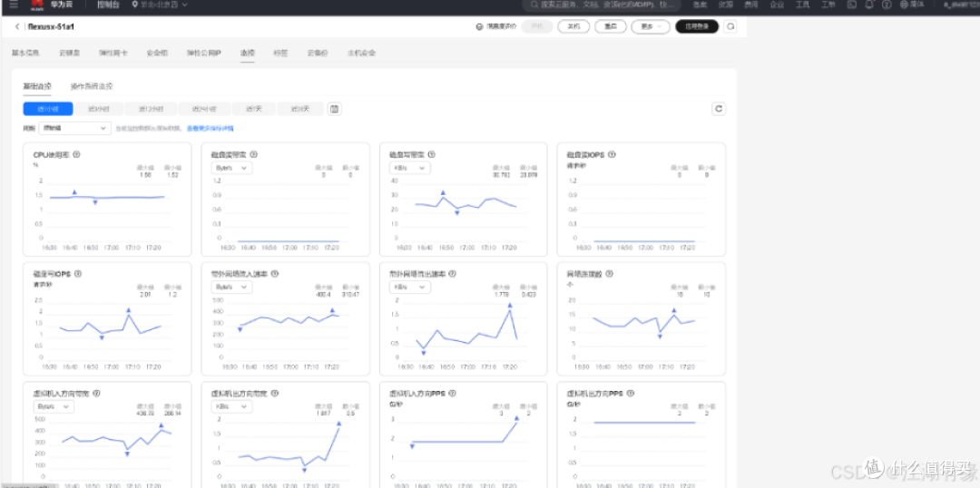Show info tooltip for 虚拟机出方向带宽
Image resolution: width=980 pixels, height=488 pixels.
274,394
